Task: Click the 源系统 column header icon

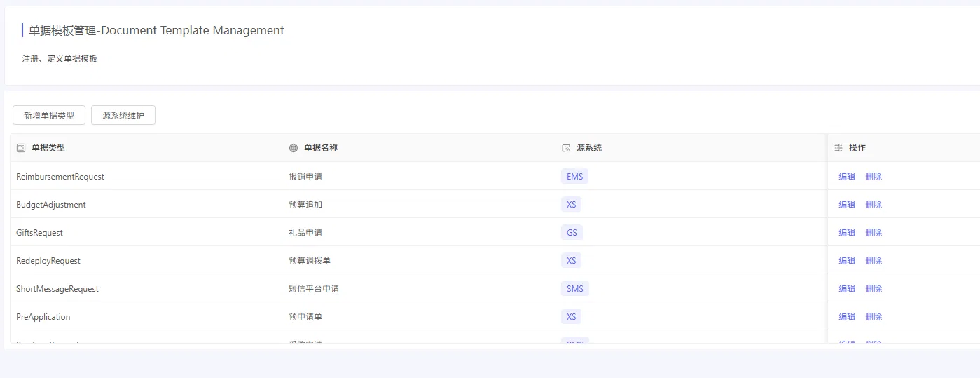Action: (x=566, y=148)
